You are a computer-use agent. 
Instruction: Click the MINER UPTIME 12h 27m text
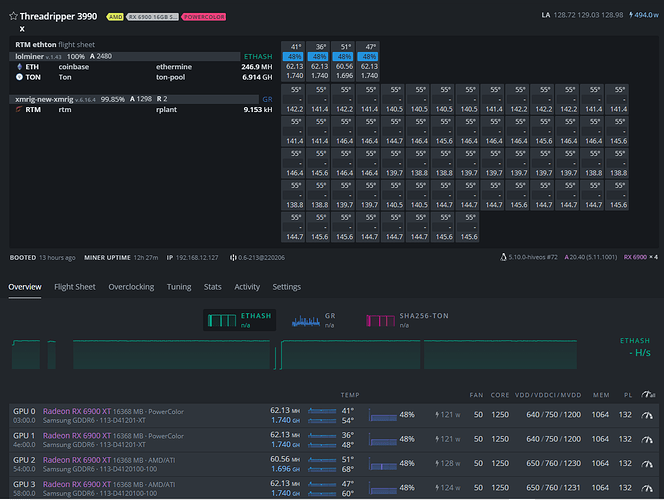121,257
